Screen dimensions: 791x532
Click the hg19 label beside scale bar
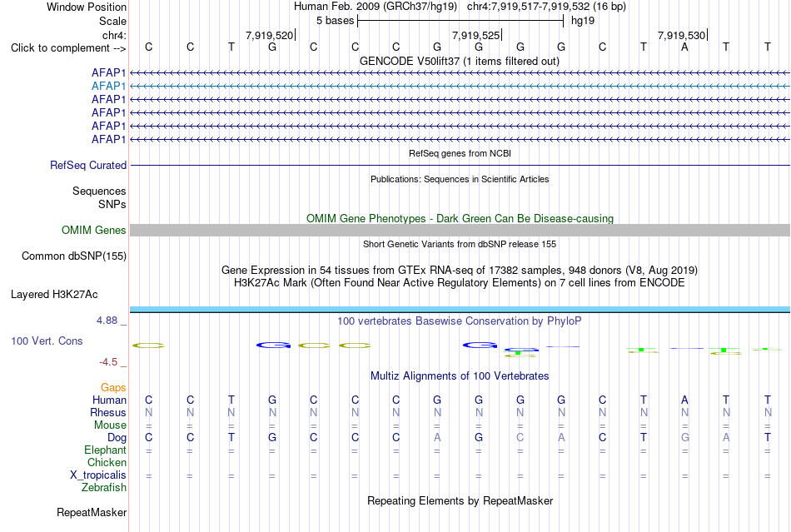pos(583,21)
